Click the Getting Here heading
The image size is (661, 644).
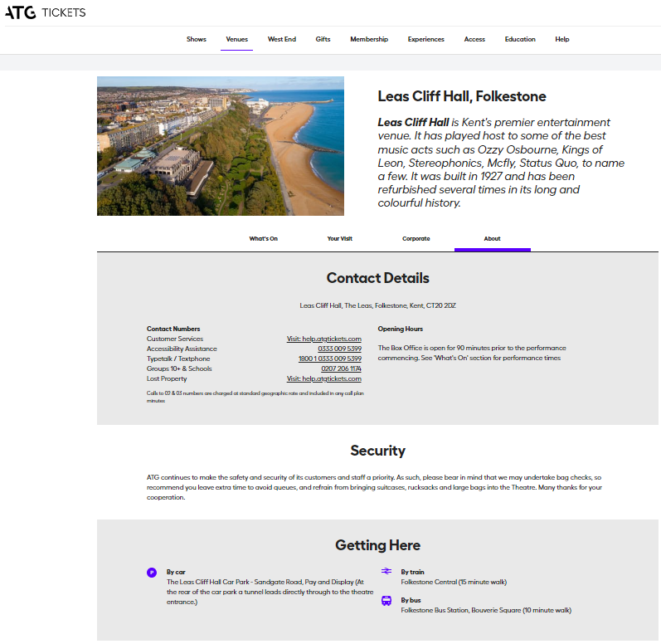(377, 545)
